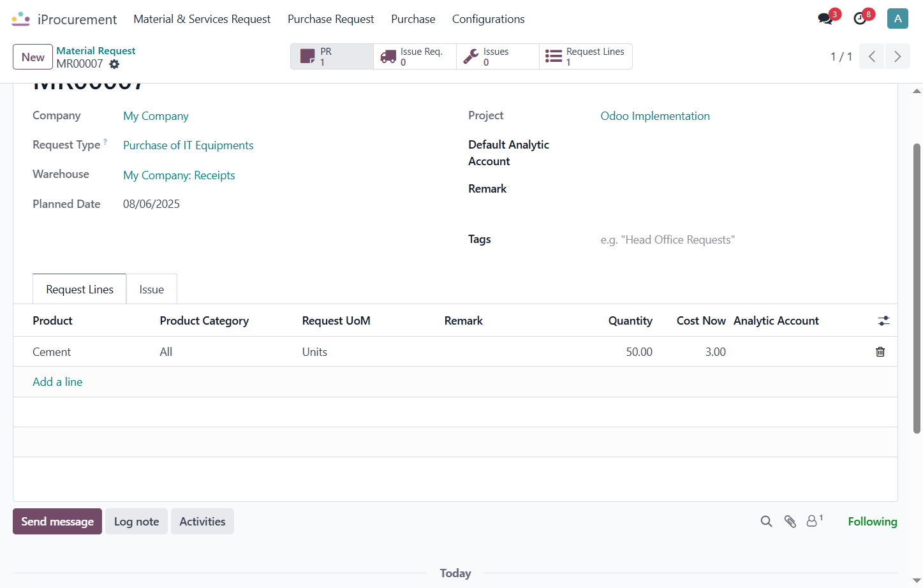The width and height of the screenshot is (923, 588).
Task: Open the Project field Odoo Implementation
Action: (x=655, y=116)
